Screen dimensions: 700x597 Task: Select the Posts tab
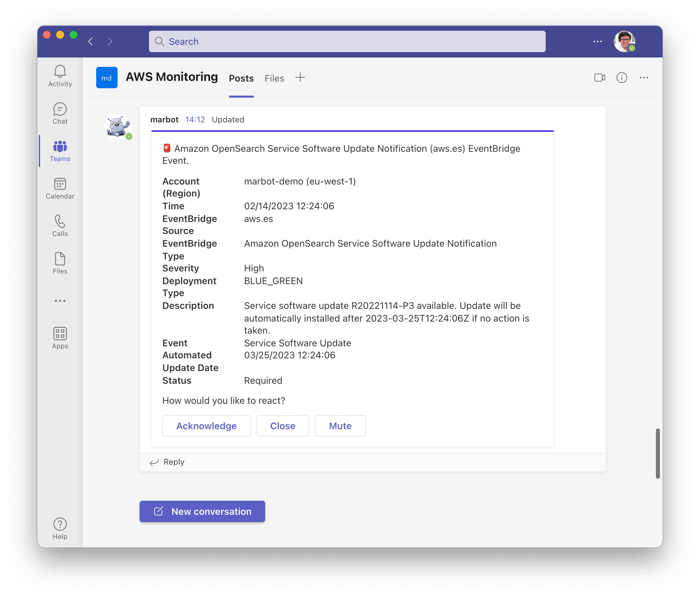pos(241,78)
